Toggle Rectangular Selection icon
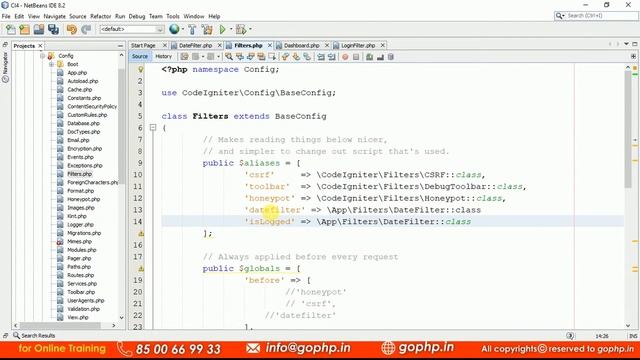 [271, 57]
